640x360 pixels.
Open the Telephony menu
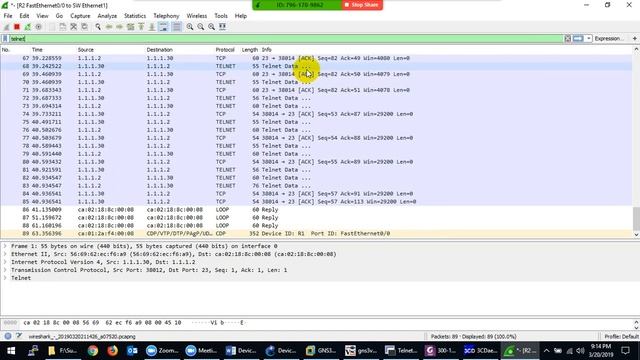pos(166,16)
